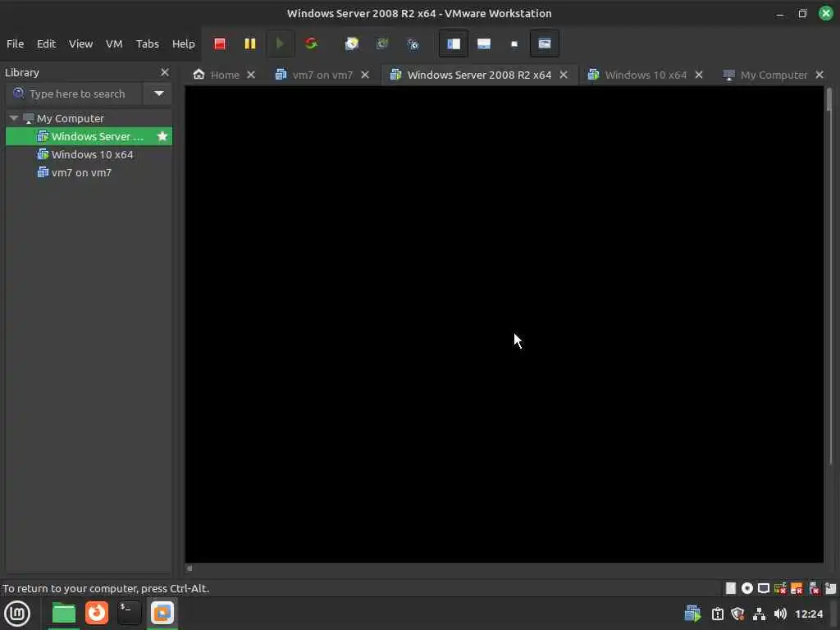Toggle the thumbnail bar view button
This screenshot has width=840, height=630.
pos(484,44)
